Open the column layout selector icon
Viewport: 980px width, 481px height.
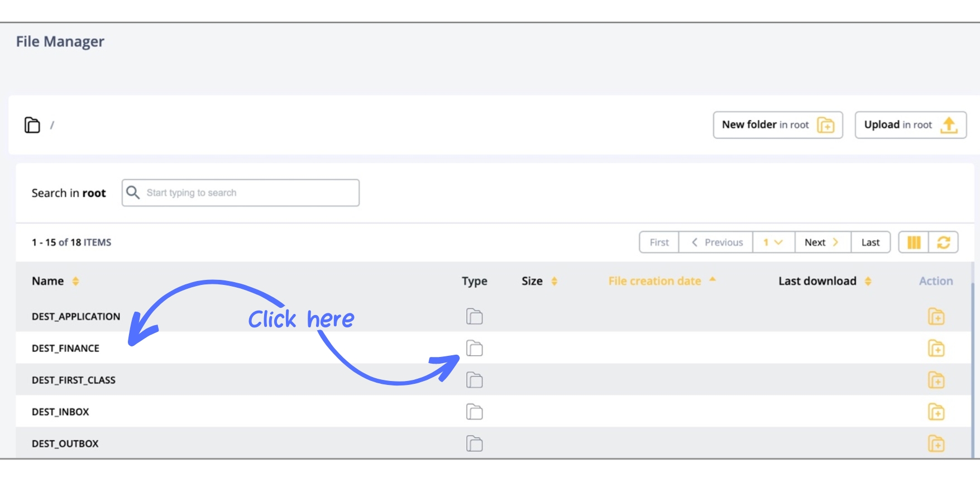[x=914, y=242]
